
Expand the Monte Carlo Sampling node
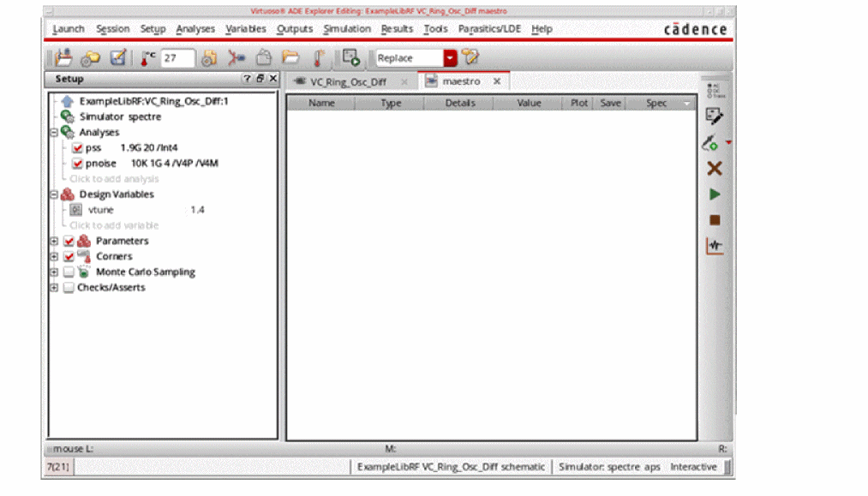point(54,272)
